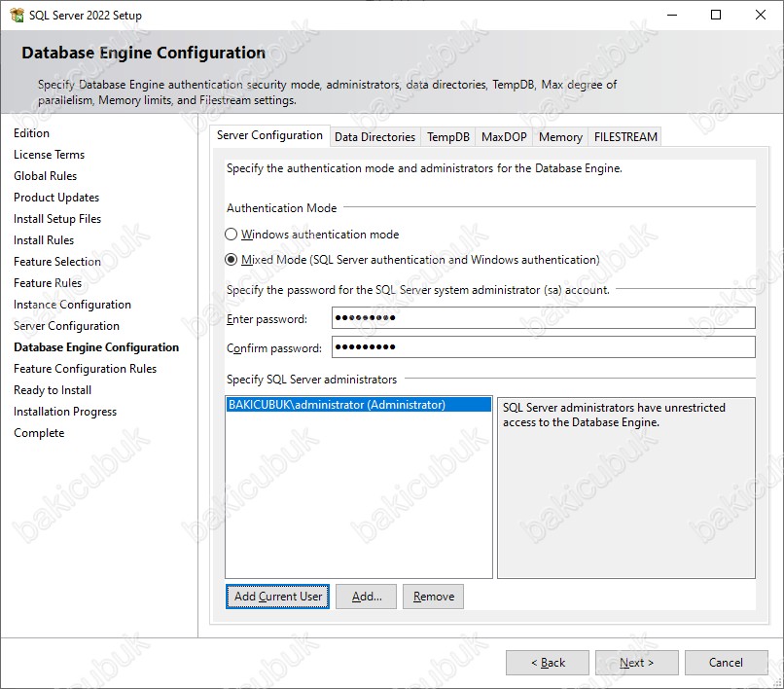Select Mixed Mode authentication radio button
The image size is (784, 689).
click(231, 260)
